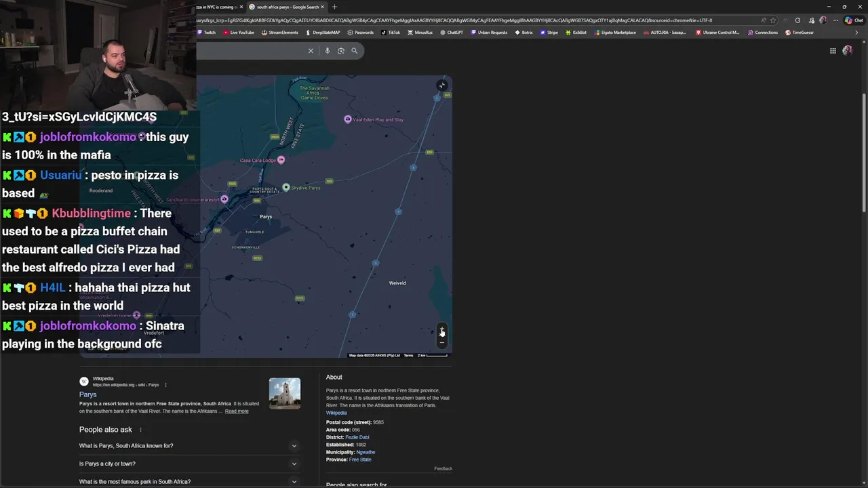Open the AUTO.RIA bookmark
This screenshot has width=868, height=488.
665,33
